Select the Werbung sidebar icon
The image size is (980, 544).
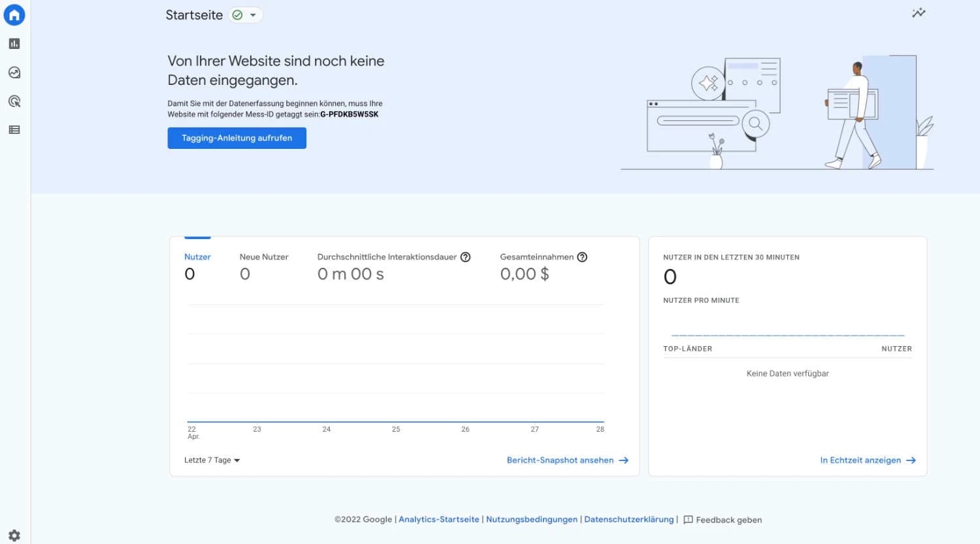click(14, 101)
